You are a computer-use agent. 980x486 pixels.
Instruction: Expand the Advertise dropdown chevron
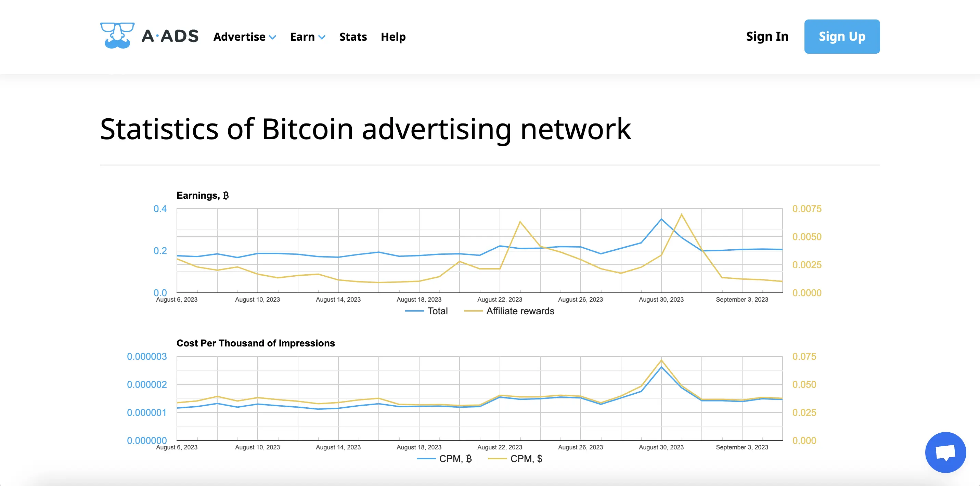tap(272, 37)
